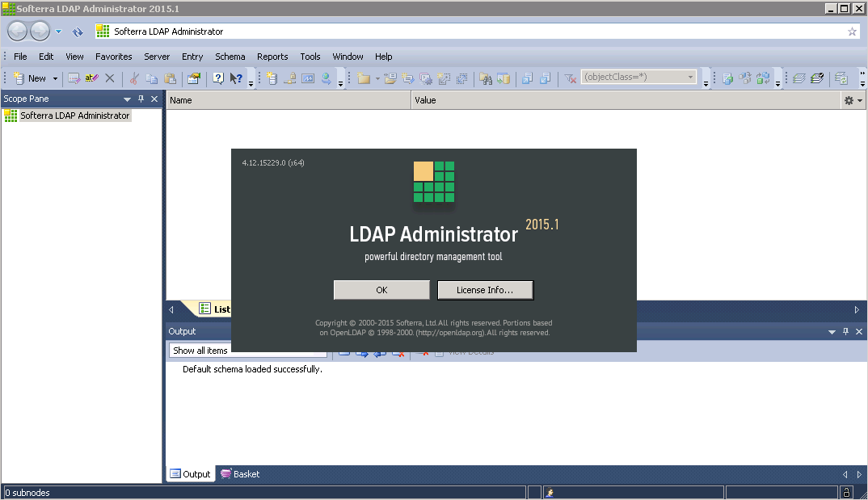Close the Output panel
868x500 pixels.
pyautogui.click(x=859, y=331)
